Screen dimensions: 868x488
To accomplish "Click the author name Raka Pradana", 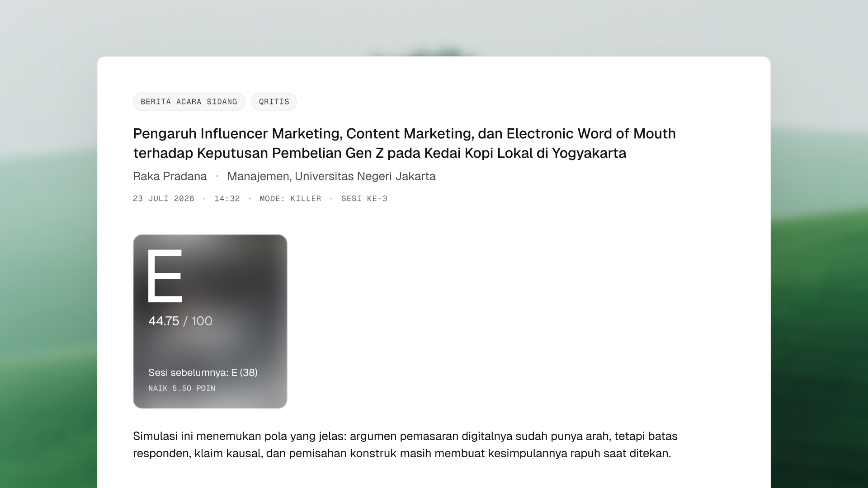I will pyautogui.click(x=170, y=176).
